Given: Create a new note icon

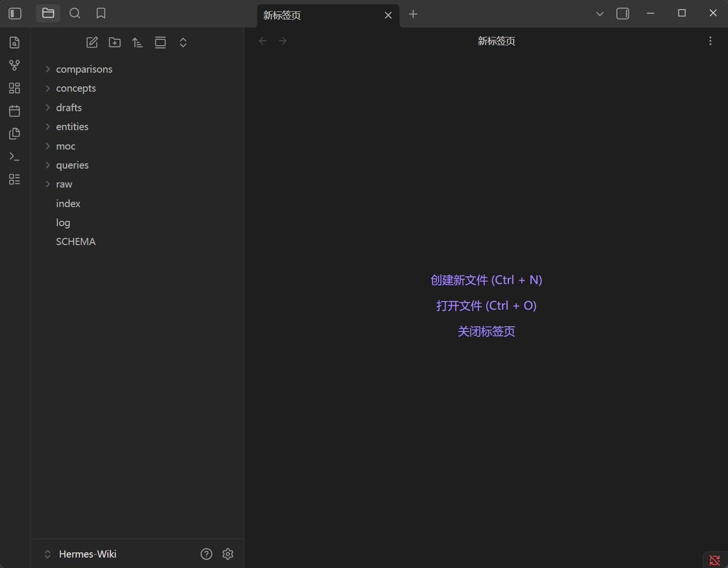Looking at the screenshot, I should point(92,42).
